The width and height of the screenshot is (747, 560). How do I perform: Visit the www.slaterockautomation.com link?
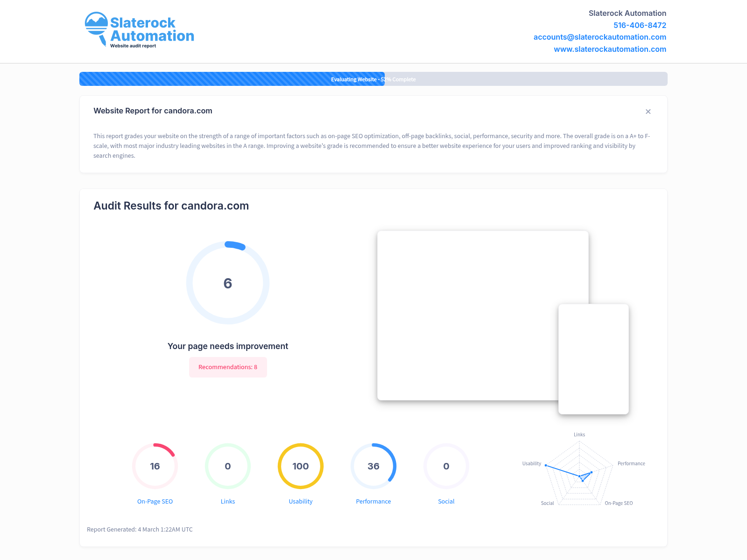click(610, 49)
